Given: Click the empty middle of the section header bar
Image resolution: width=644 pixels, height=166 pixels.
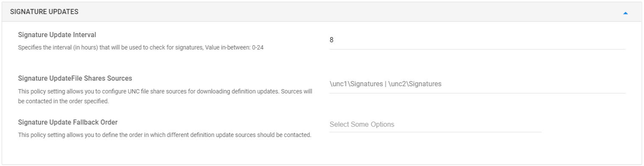Looking at the screenshot, I should click(x=322, y=12).
